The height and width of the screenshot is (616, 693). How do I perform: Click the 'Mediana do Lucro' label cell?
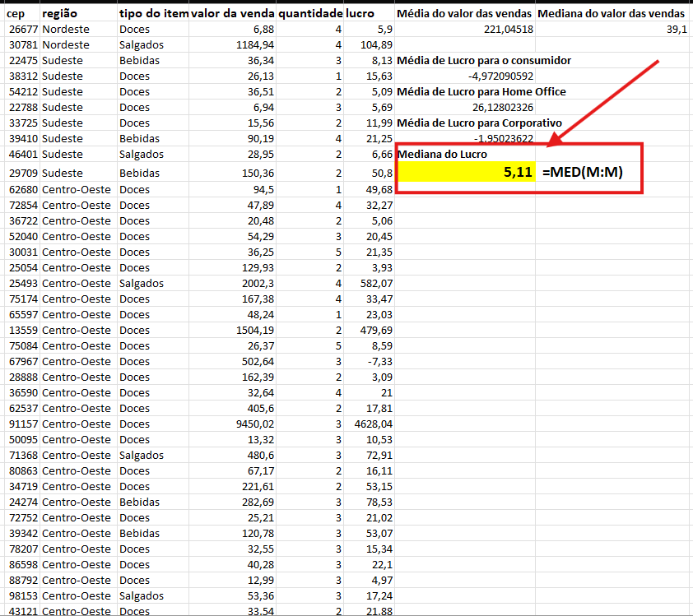tap(443, 154)
